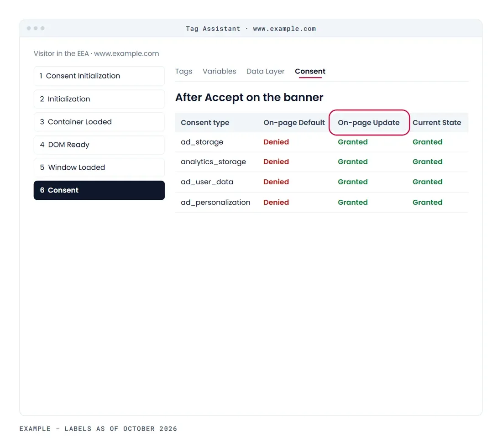Viewport: 502px width, 448px height.
Task: Select the Consent Initialization event
Action: [99, 76]
